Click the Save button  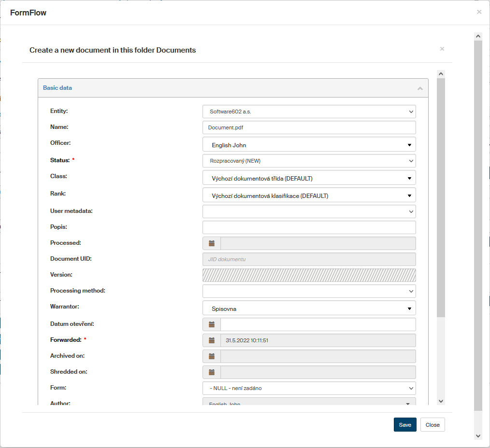pyautogui.click(x=404, y=425)
